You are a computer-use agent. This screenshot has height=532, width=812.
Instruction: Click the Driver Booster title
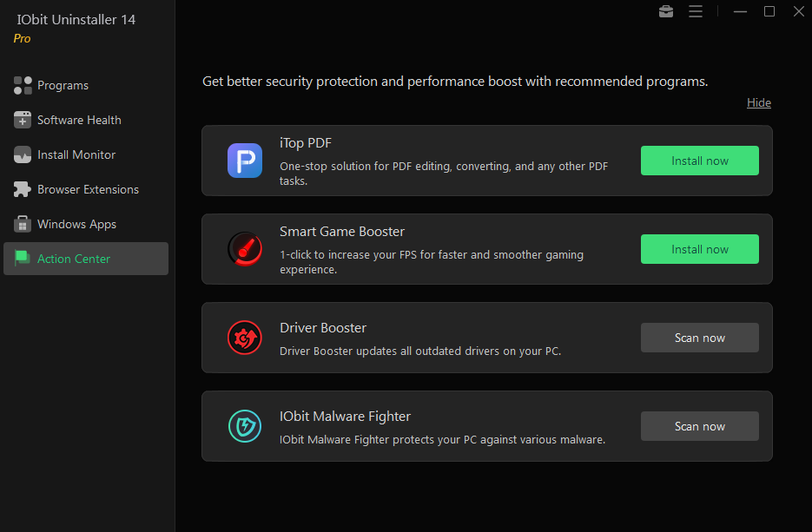323,327
